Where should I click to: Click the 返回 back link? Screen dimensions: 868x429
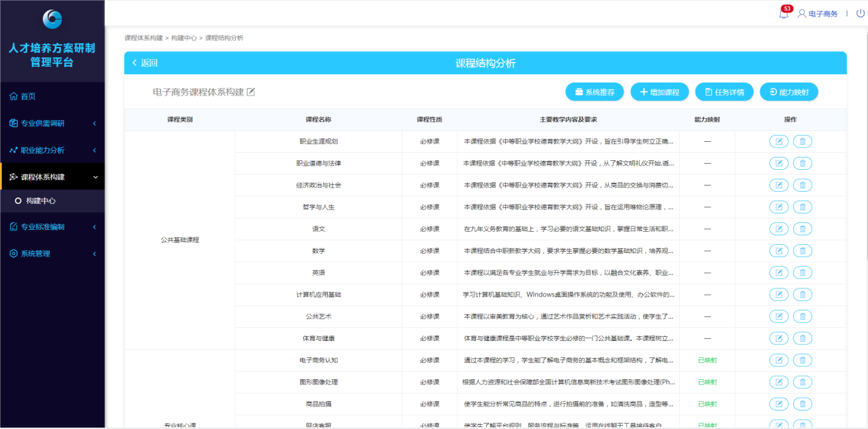pos(145,63)
